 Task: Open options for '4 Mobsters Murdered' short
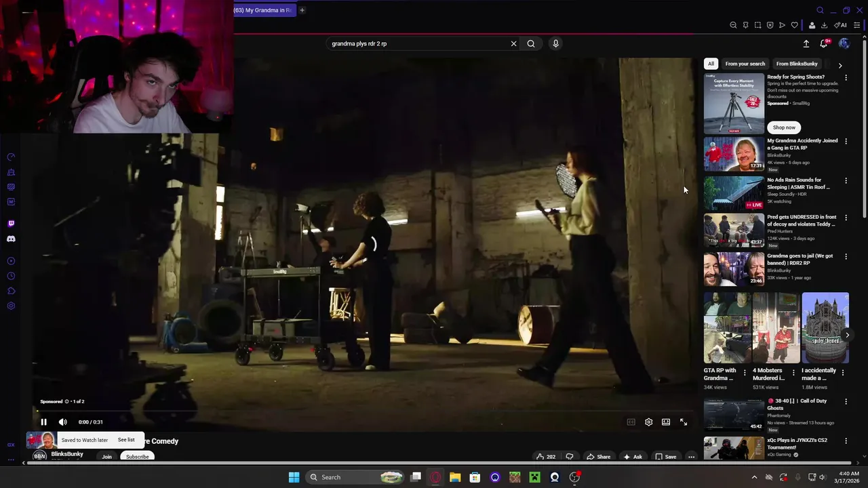794,372
